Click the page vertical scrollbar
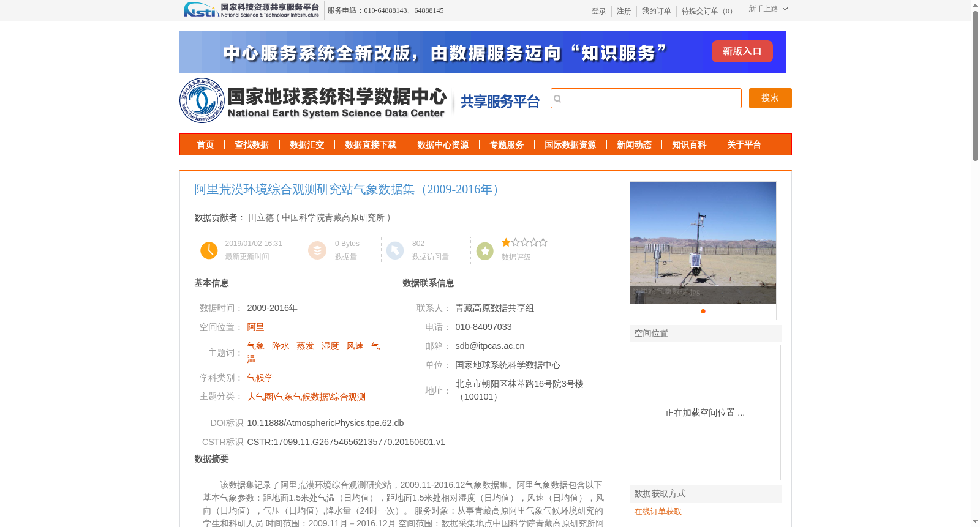Screen dimensions: 980x527 [x=975, y=86]
